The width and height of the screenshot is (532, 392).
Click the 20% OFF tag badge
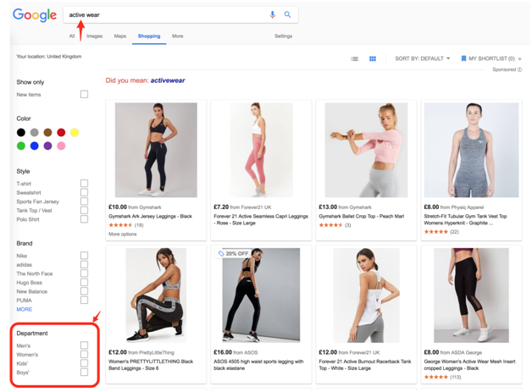[234, 253]
